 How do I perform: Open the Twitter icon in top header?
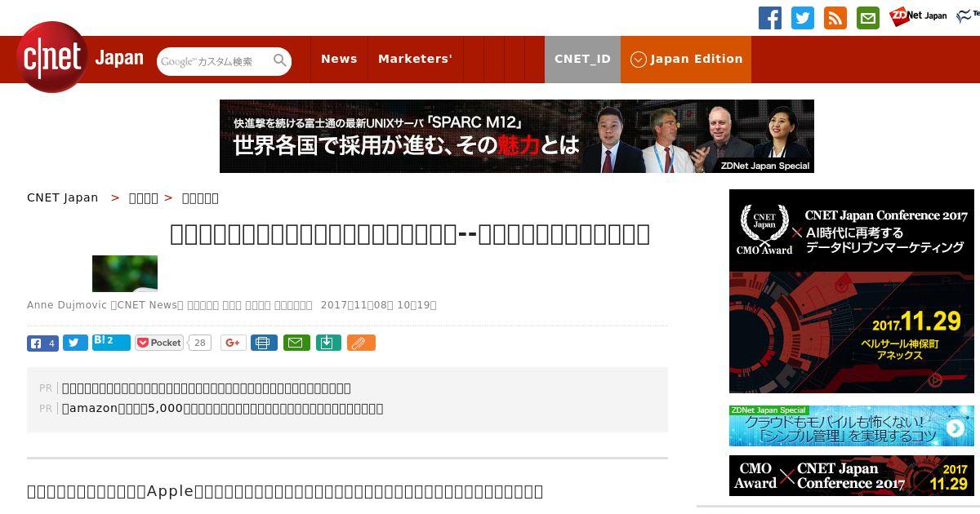pyautogui.click(x=803, y=18)
